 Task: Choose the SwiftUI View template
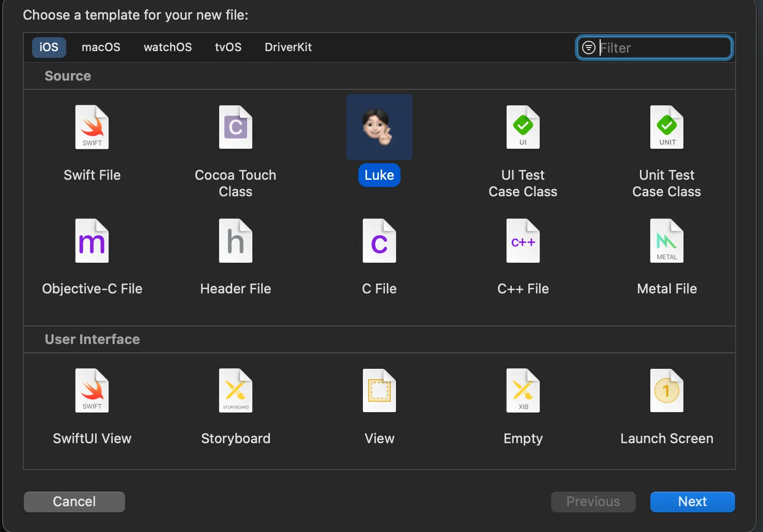pos(92,391)
